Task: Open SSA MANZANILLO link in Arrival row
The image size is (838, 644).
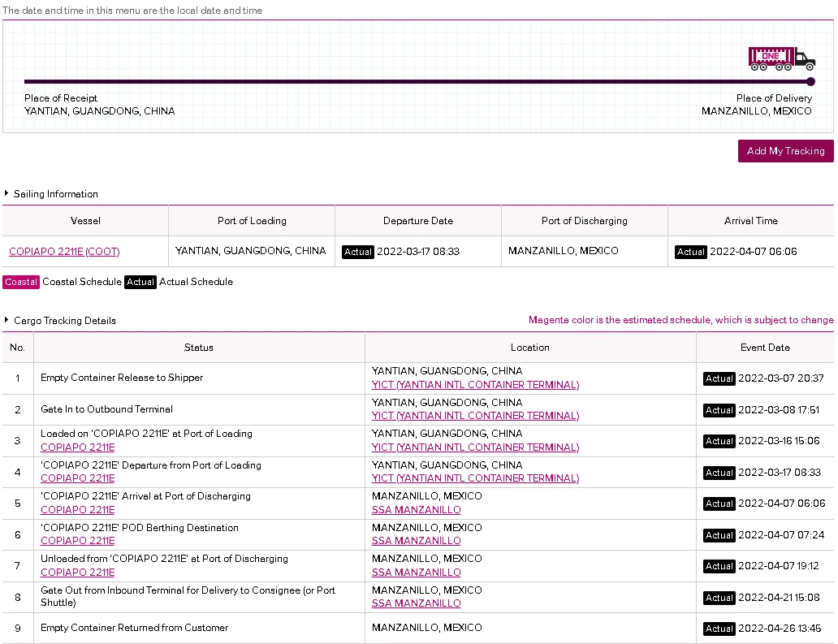Action: (416, 510)
